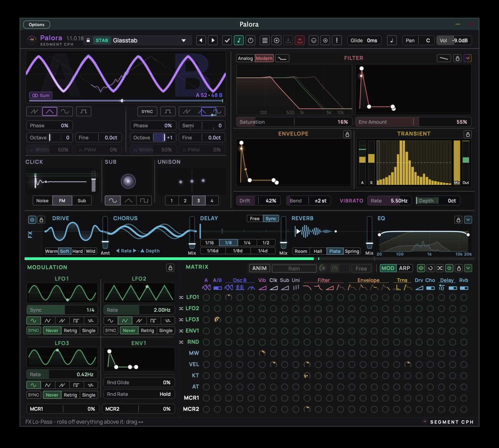Toggle the FX section power button
This screenshot has width=499, height=448.
[x=32, y=220]
